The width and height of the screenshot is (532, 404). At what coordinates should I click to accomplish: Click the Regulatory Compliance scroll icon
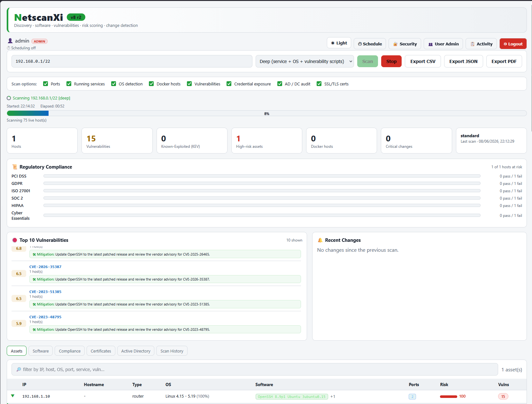click(15, 167)
